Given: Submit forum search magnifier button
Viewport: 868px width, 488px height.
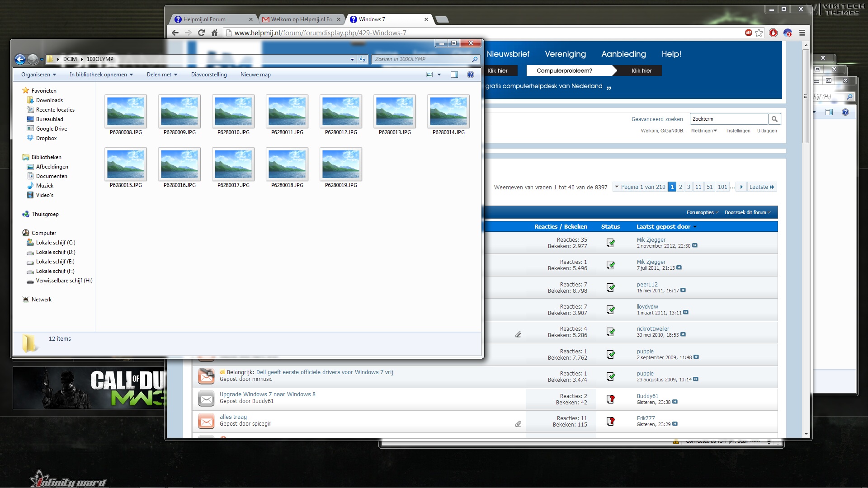Looking at the screenshot, I should click(x=774, y=119).
